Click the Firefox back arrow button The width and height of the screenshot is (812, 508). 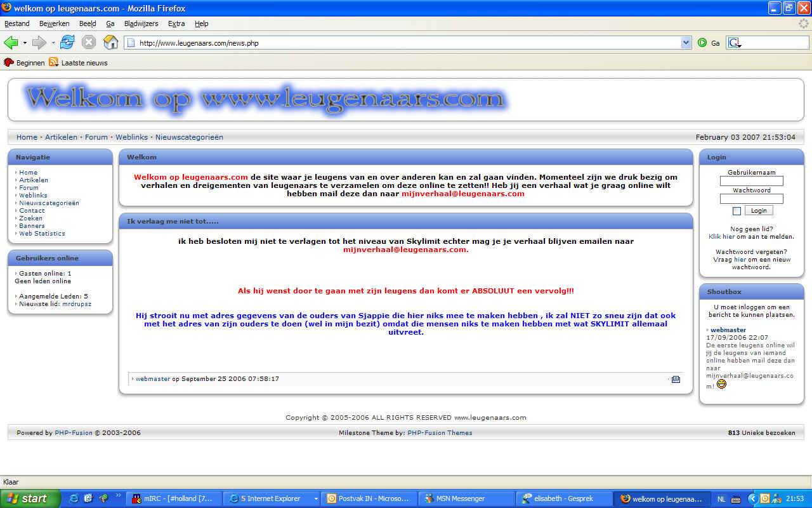click(11, 43)
